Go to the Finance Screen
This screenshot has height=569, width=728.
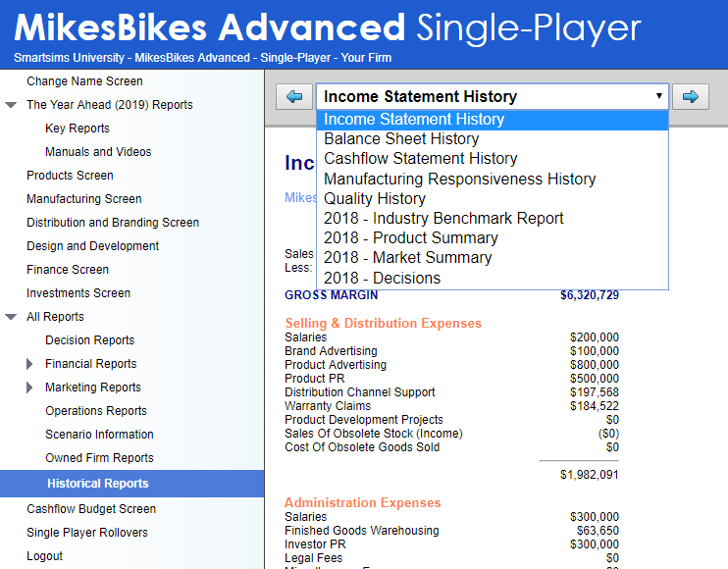(x=68, y=270)
